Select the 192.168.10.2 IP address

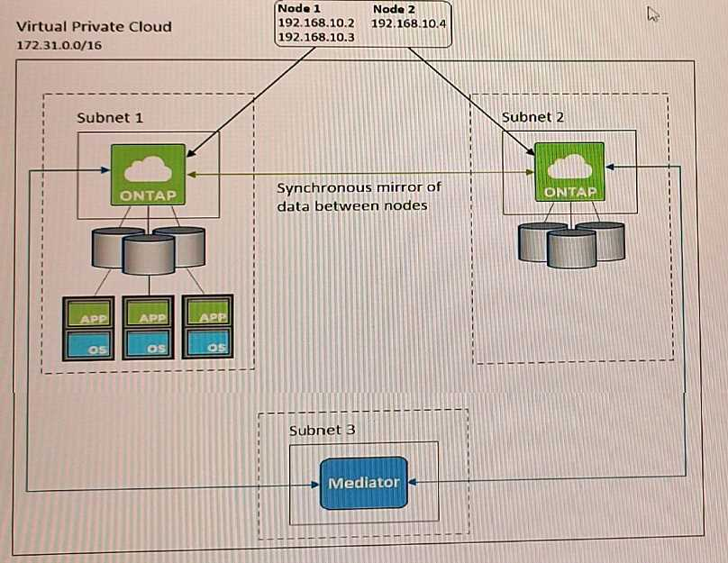(316, 23)
